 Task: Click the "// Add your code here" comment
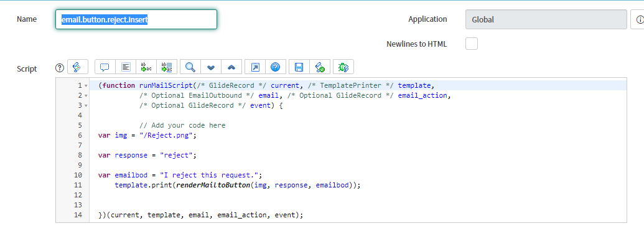tap(182, 125)
